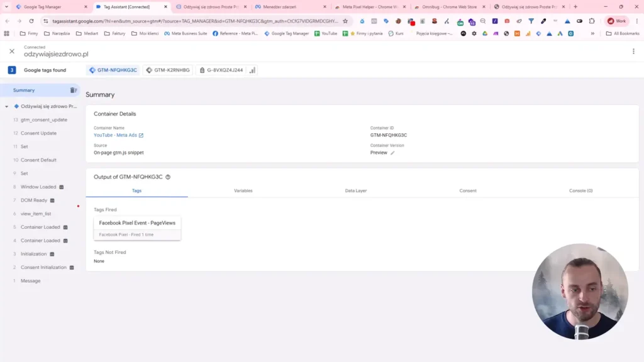Viewport: 644px width, 362px height.
Task: Open the Narzędzia bookmarks folder
Action: click(57, 33)
